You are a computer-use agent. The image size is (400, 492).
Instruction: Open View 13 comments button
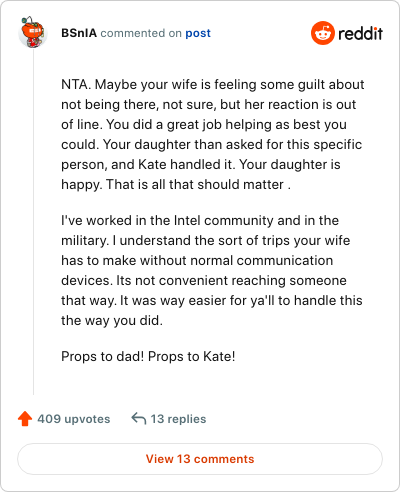[200, 459]
